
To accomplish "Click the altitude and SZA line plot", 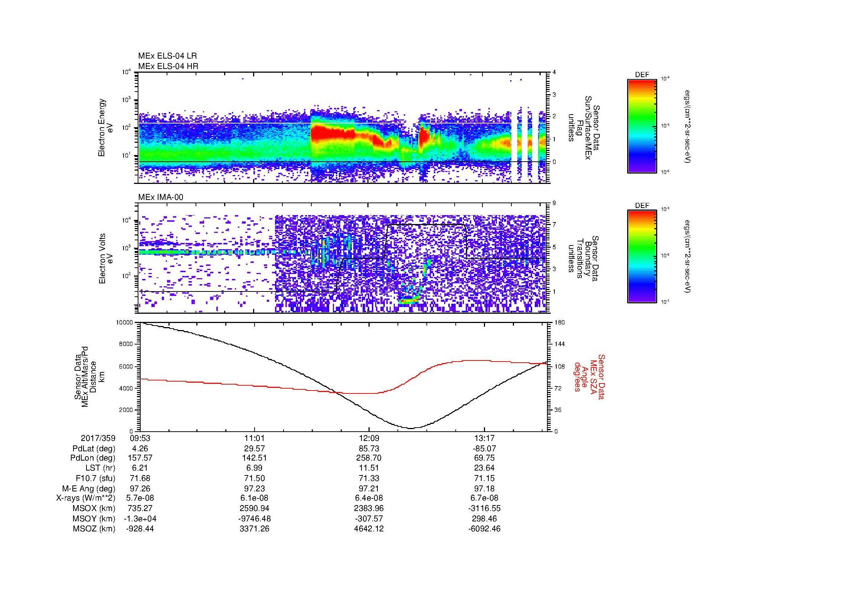I will tap(343, 376).
